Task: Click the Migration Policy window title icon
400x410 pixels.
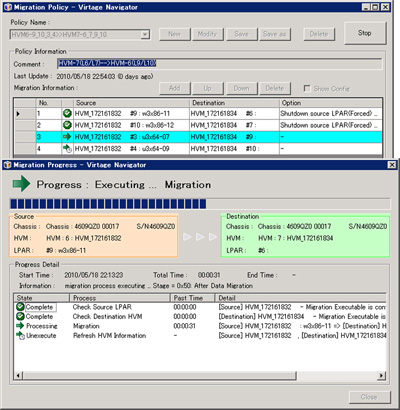Action: [x=8, y=7]
